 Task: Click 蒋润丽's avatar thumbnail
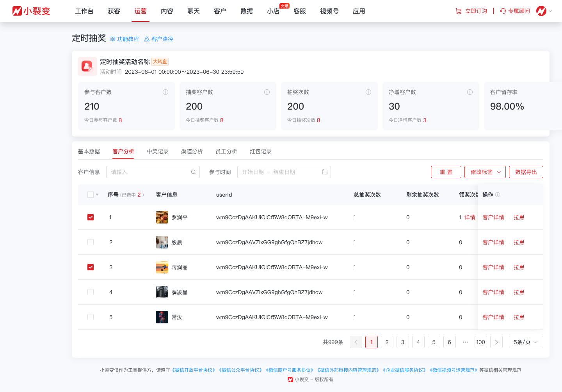pos(162,267)
